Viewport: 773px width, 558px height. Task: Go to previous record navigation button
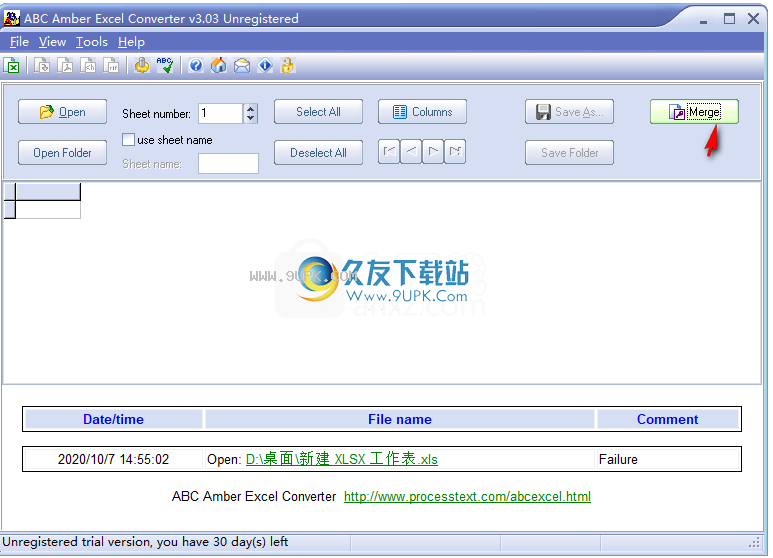411,151
